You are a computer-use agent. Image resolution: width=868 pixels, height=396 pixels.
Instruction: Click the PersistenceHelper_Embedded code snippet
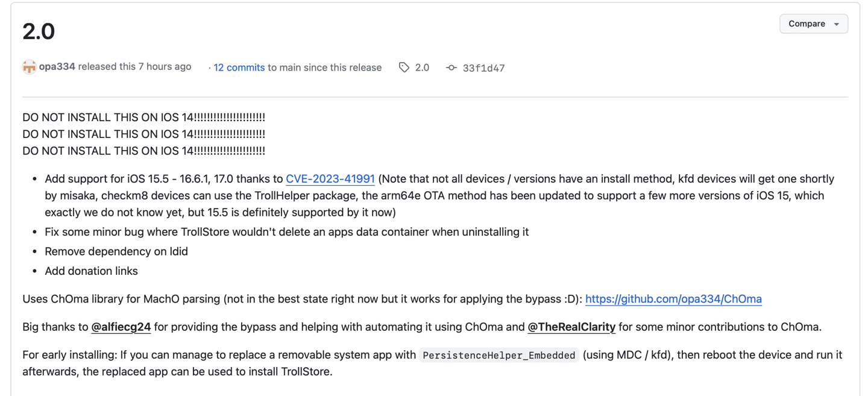tap(499, 356)
